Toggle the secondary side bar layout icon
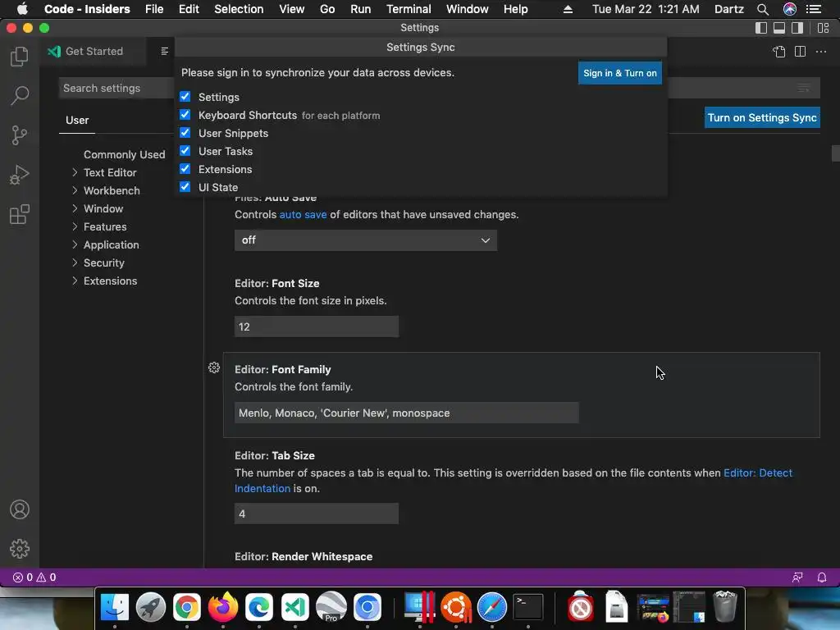The height and width of the screenshot is (630, 840). click(x=797, y=28)
